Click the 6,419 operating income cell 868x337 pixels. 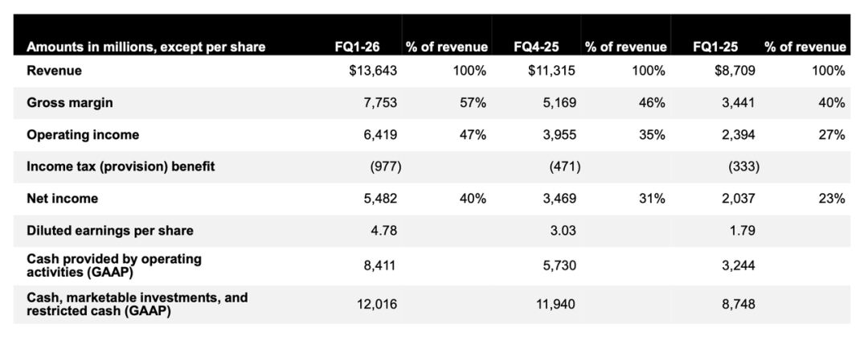tap(381, 135)
